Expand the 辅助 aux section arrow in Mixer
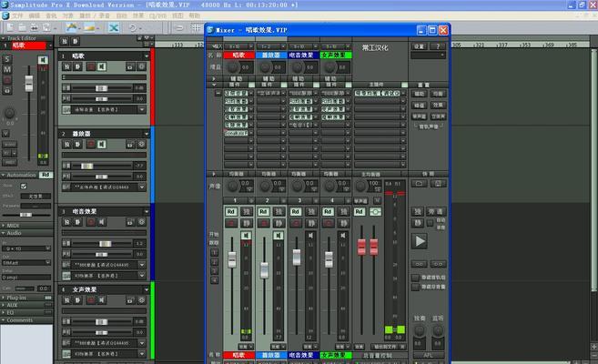 coord(214,78)
